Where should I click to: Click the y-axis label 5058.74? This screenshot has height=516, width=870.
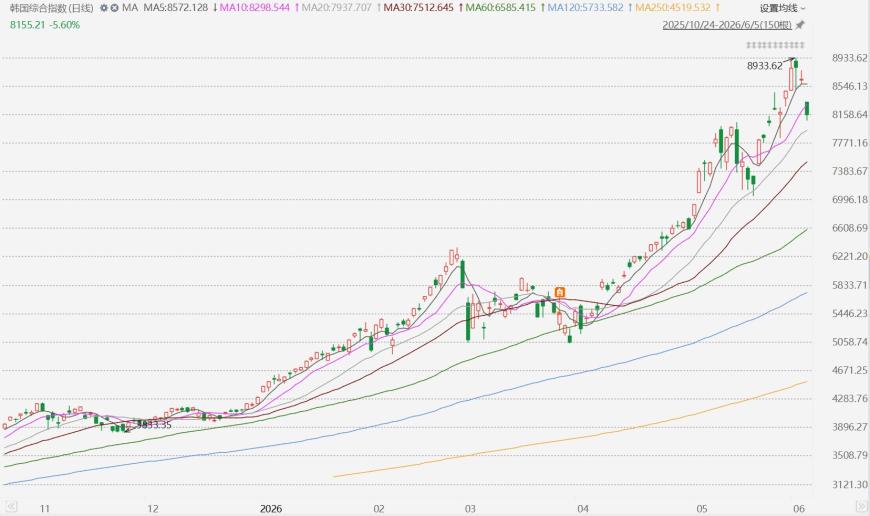tap(849, 342)
